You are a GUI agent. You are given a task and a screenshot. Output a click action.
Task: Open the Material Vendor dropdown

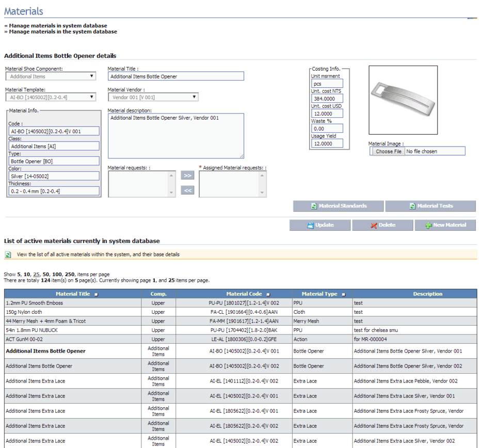pos(153,97)
